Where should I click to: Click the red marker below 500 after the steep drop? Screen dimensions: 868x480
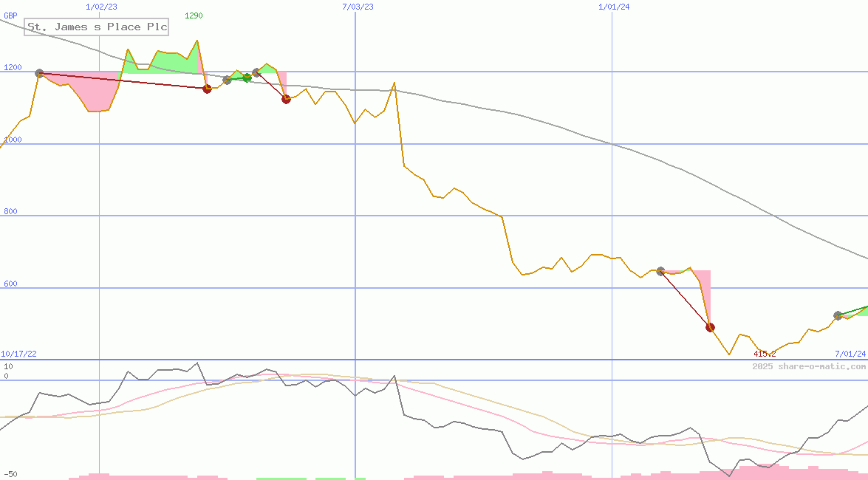(x=710, y=327)
